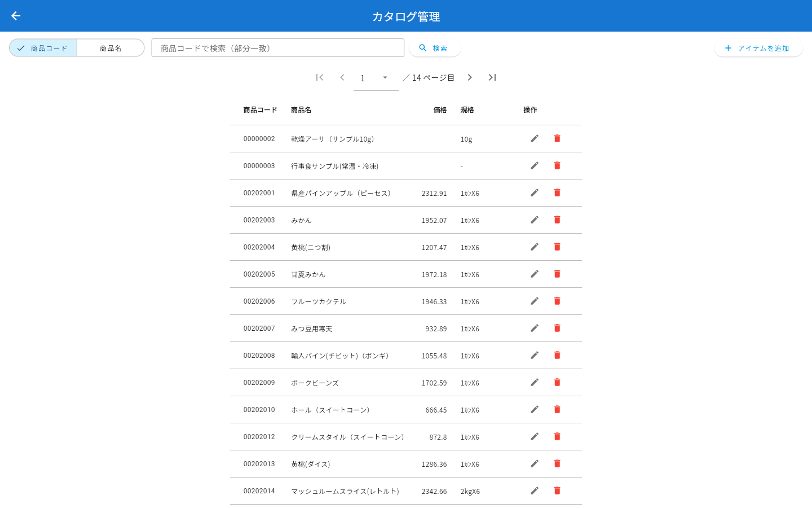This screenshot has width=812, height=508.
Task: Go back using the header arrow
Action: pyautogui.click(x=16, y=16)
